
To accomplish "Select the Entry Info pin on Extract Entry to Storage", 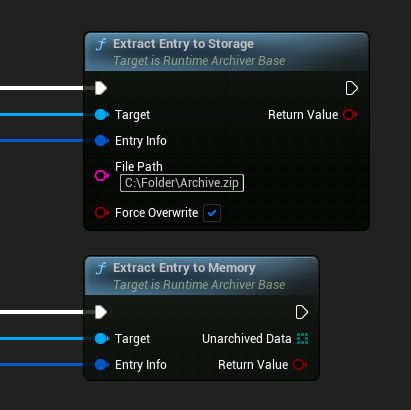I will point(102,141).
